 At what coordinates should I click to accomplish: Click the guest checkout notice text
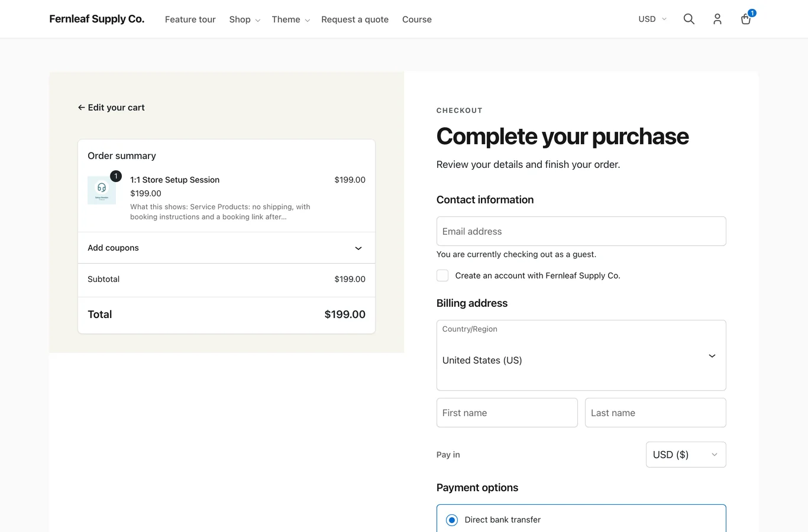click(516, 254)
